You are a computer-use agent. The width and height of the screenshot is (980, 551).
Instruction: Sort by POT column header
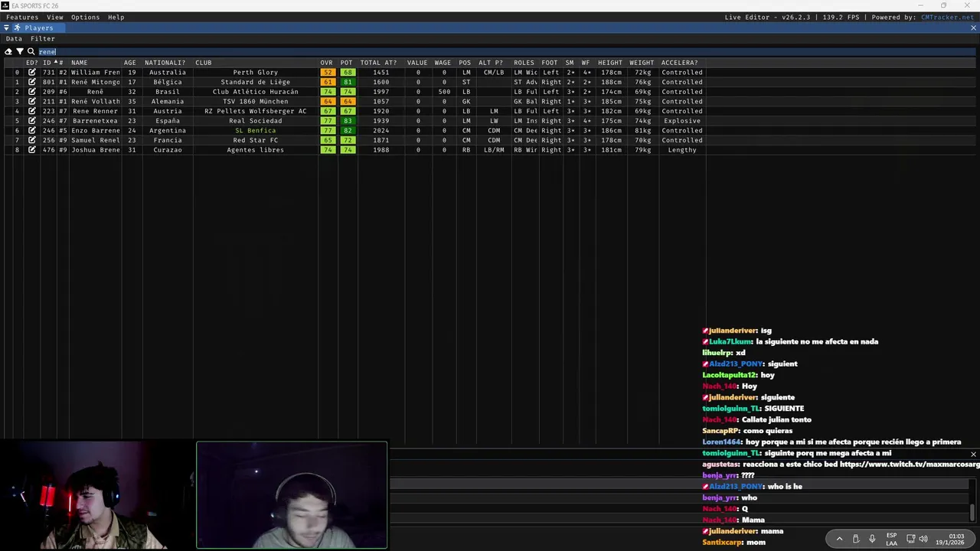(x=347, y=63)
